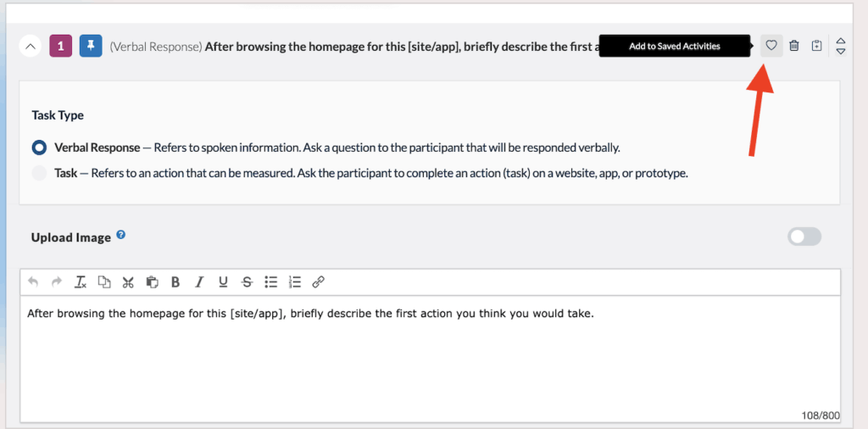This screenshot has height=429, width=868.
Task: Delete the activity with the trash icon
Action: (x=793, y=46)
